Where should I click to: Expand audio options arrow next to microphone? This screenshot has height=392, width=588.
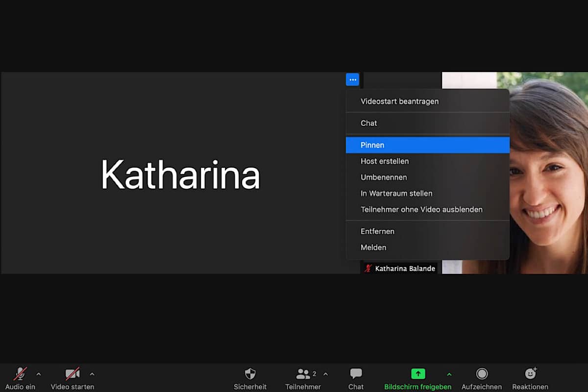(39, 374)
